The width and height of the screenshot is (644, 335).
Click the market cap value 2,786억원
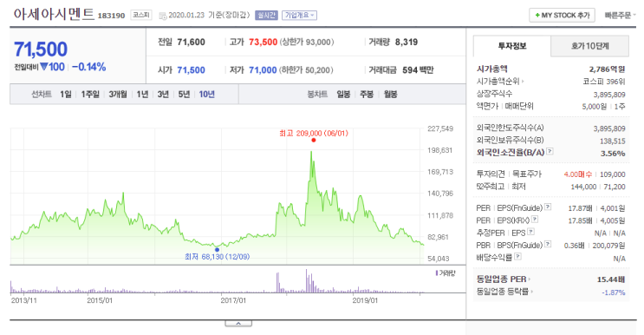[607, 69]
